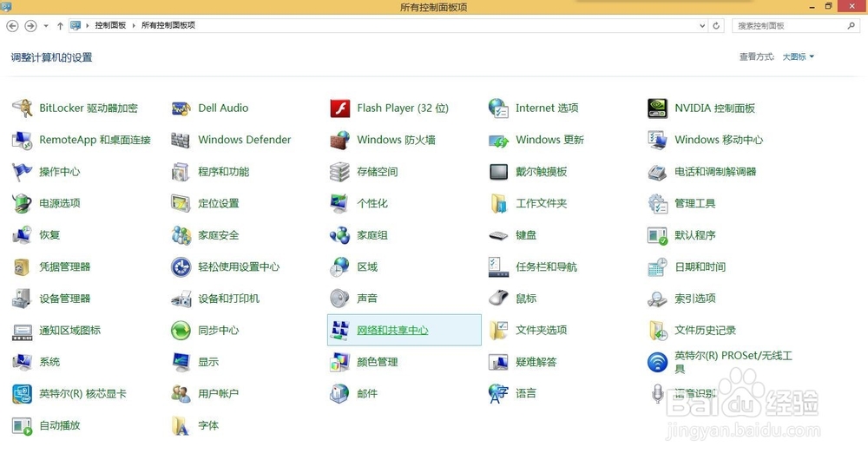Click 语言 link text
This screenshot has width=868, height=460.
click(x=526, y=393)
